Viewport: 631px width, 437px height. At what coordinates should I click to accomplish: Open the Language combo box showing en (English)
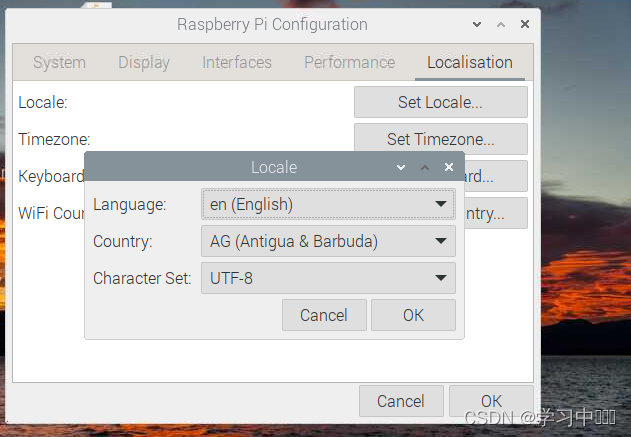328,204
